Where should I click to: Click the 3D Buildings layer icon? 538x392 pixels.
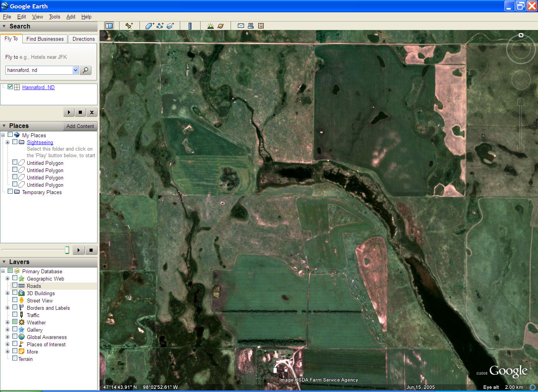point(22,293)
